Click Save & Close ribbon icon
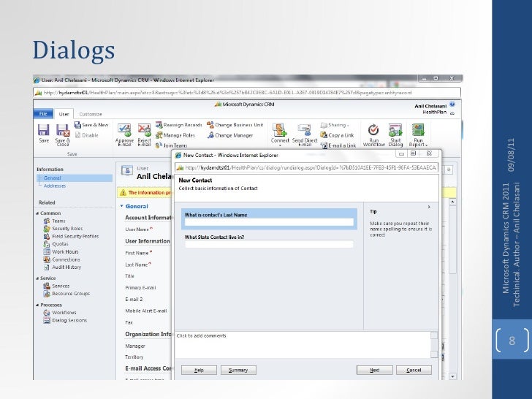The height and width of the screenshot is (399, 532). (x=62, y=134)
